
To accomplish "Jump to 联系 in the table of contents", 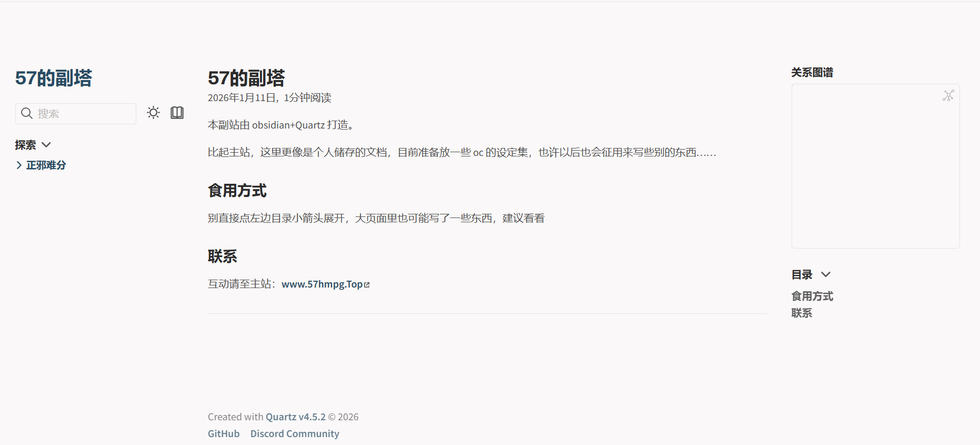I will pos(802,313).
